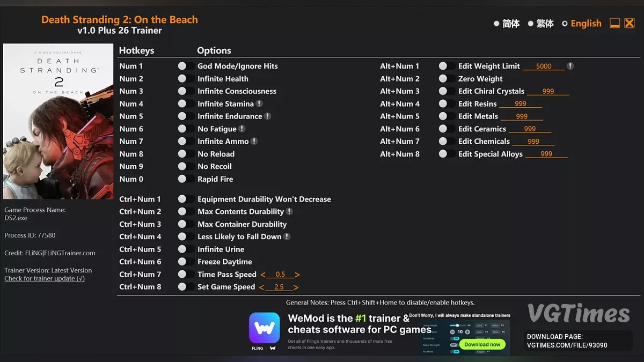Image resolution: width=644 pixels, height=362 pixels.
Task: Click the Edit Chiral Crystals value field
Action: click(x=548, y=91)
